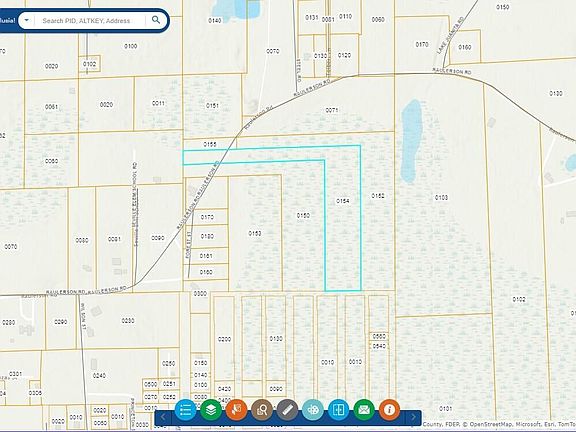Select parcel 0252
576x432 pixels.
[169, 397]
